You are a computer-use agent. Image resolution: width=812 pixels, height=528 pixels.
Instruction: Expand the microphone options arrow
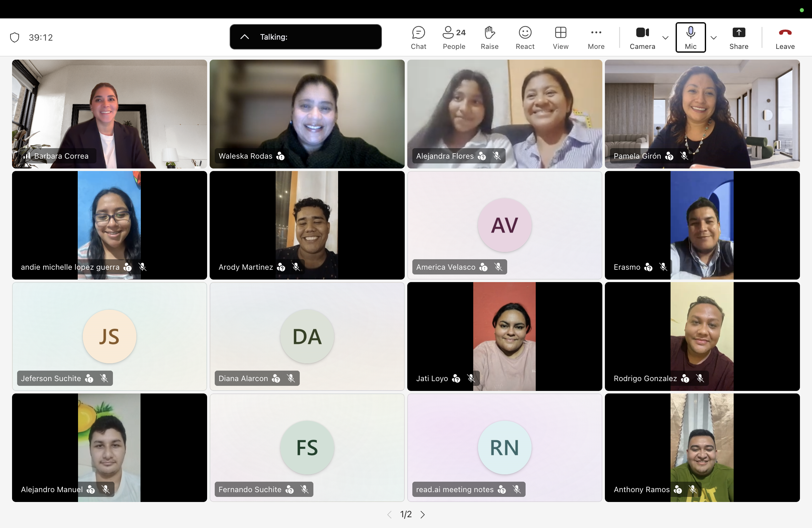pyautogui.click(x=713, y=37)
